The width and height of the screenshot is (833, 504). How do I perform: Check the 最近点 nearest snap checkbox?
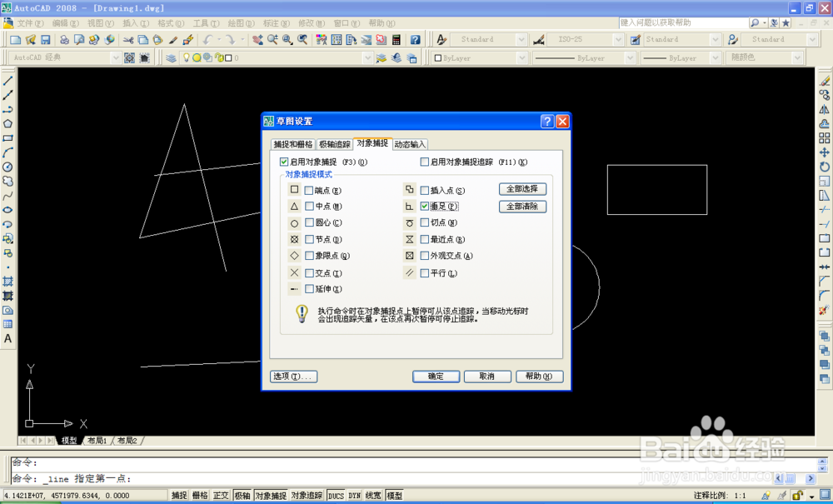click(425, 240)
